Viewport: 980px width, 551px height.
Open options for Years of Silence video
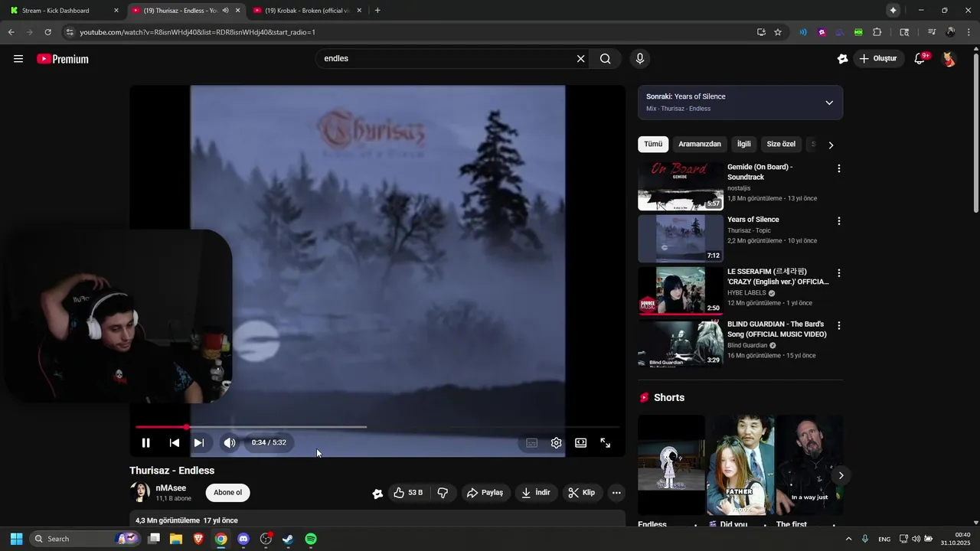click(839, 221)
